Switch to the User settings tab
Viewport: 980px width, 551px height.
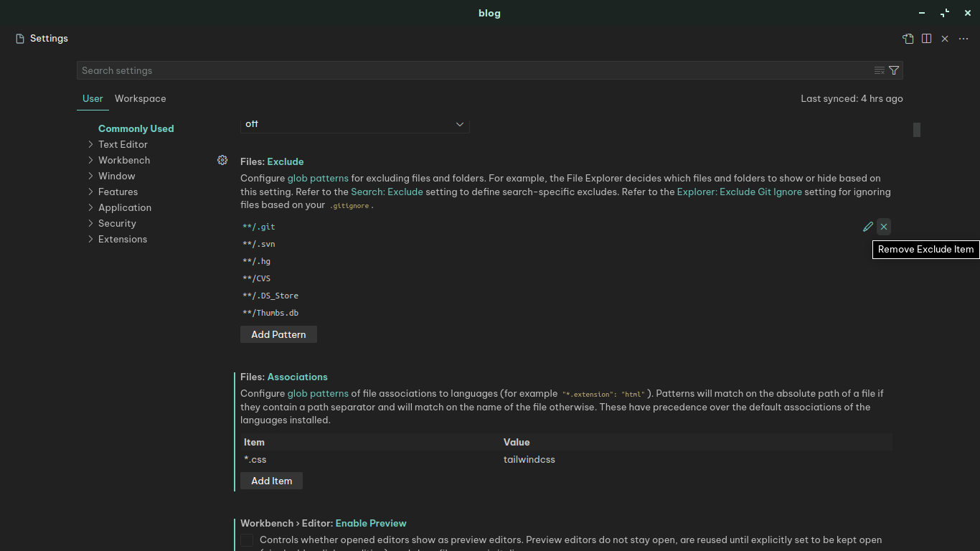93,99
